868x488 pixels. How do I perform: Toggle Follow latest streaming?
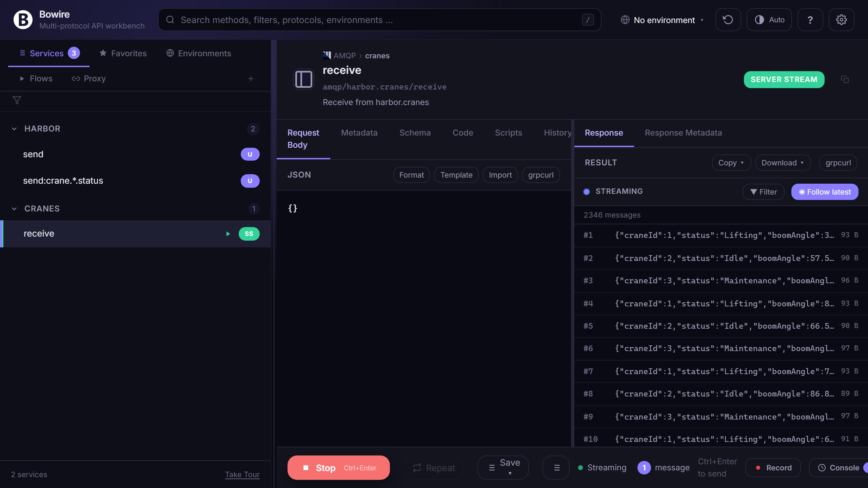(825, 192)
